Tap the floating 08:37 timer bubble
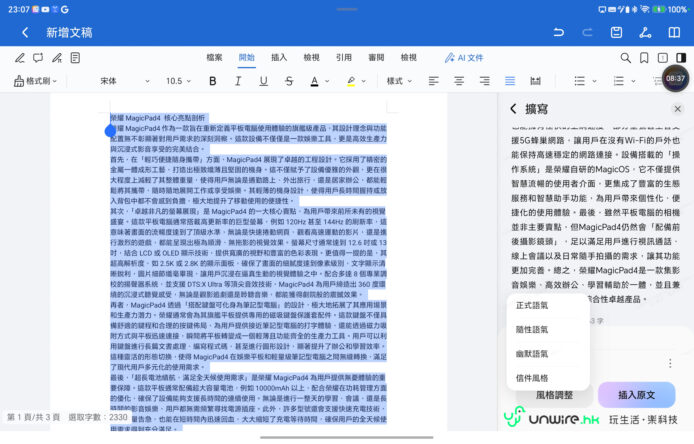The height and width of the screenshot is (444, 694). point(675,79)
